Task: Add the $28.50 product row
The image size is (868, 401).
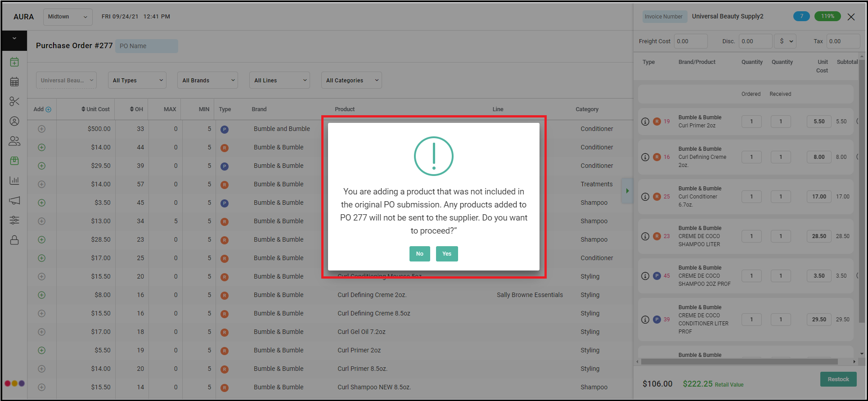Action: (41, 239)
